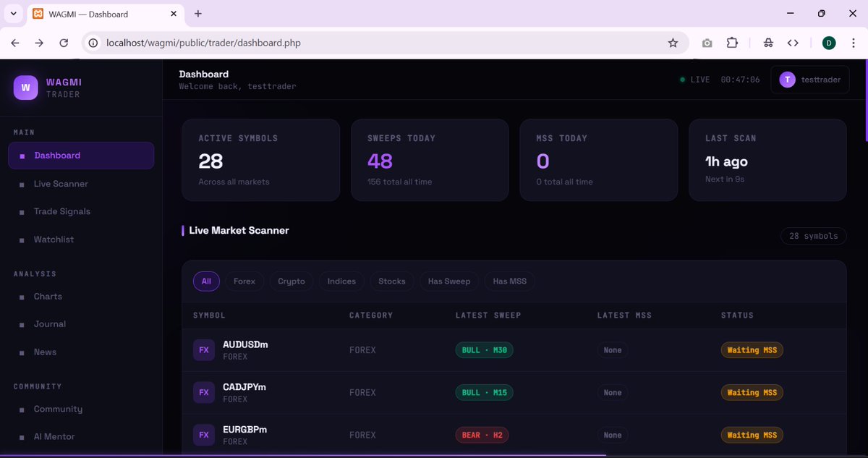
Task: Expand the tab search chevron dropdown
Action: (13, 14)
